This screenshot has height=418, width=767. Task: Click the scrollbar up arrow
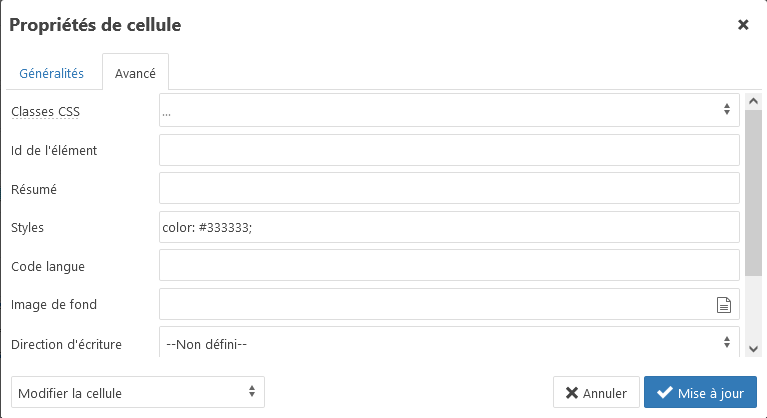coord(754,101)
